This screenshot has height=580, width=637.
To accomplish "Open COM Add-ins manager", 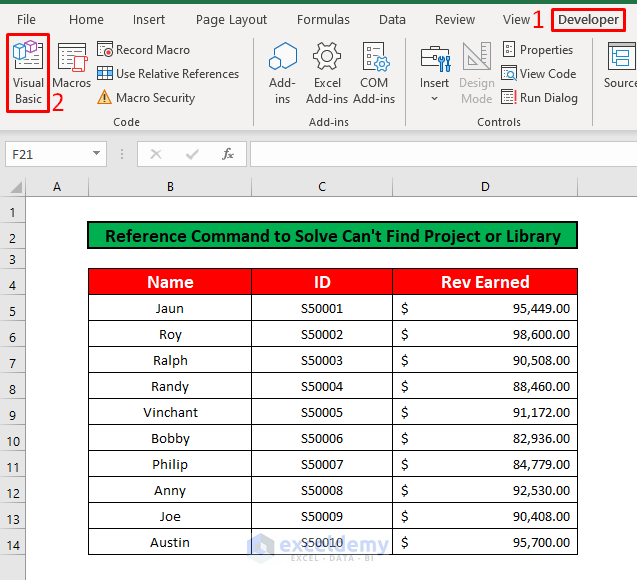I will point(374,72).
